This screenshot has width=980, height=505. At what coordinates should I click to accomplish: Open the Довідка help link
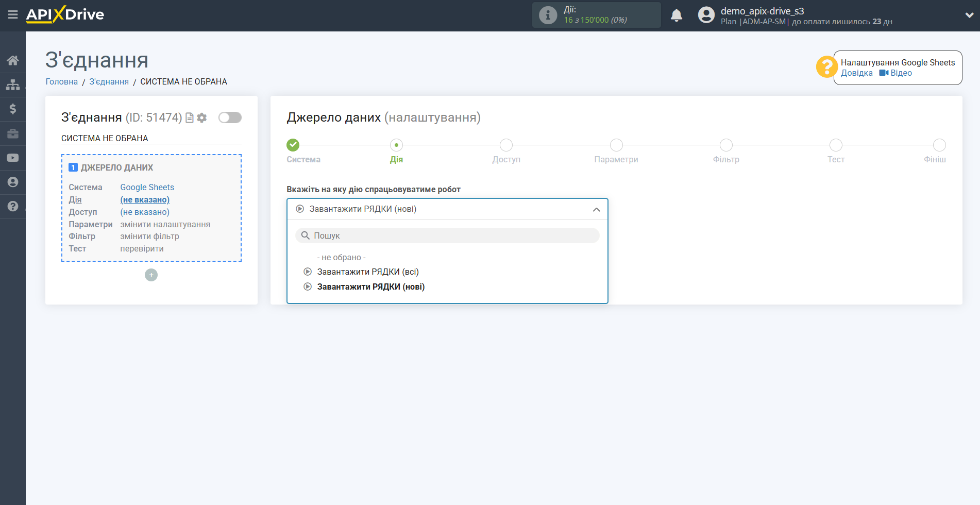857,73
